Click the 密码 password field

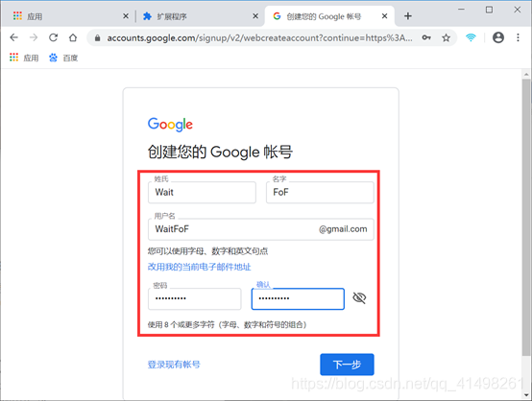tap(195, 298)
